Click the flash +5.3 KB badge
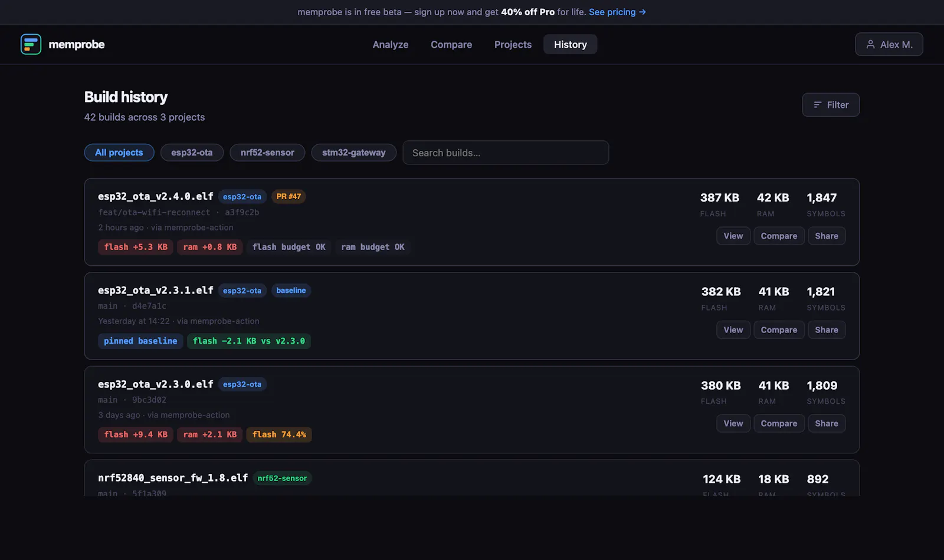This screenshot has height=560, width=944. (136, 247)
